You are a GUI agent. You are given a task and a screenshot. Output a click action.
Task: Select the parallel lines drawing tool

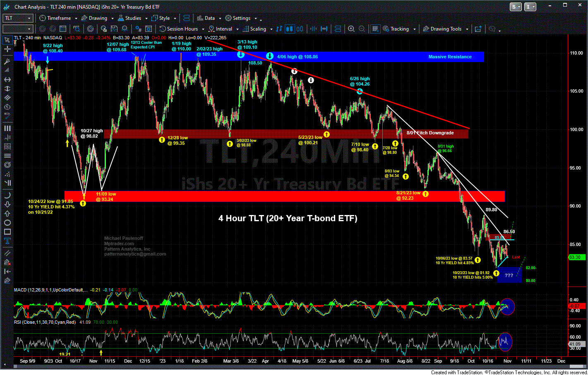point(7,98)
